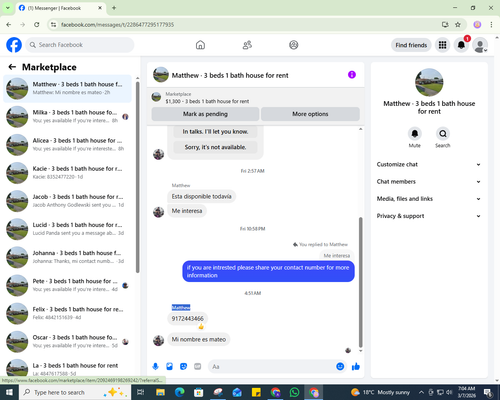
Task: Open Alicea's 3 beds 1 bath conversation
Action: (x=67, y=145)
